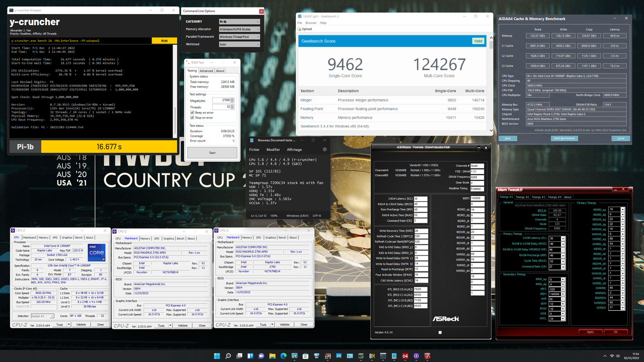Open the Workload dropdown set to Auto
Screen dimensions: 644x362
(239, 44)
